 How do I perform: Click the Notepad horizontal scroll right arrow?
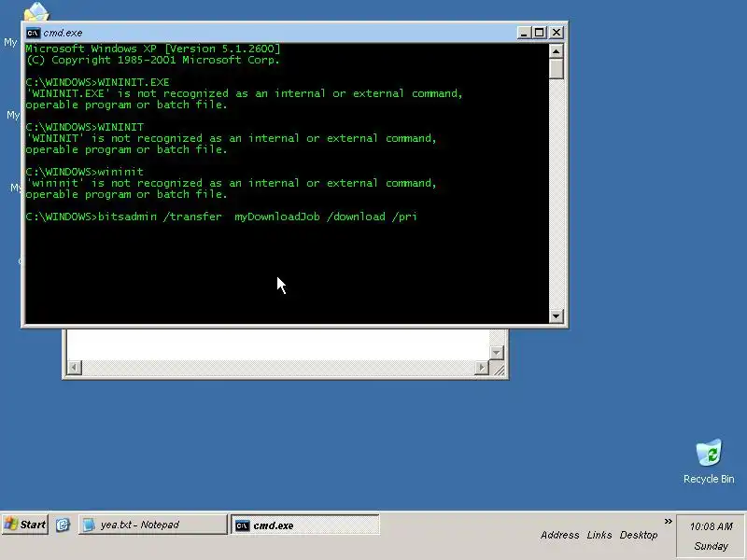click(482, 367)
